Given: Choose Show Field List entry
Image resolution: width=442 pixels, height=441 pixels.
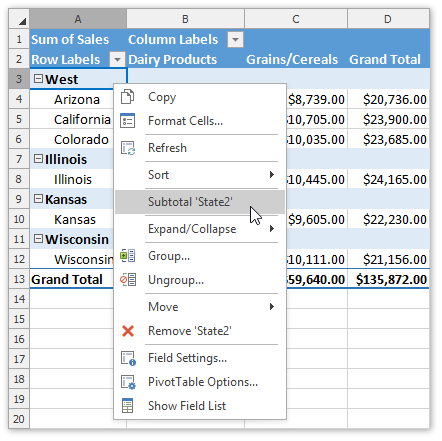Looking at the screenshot, I should pyautogui.click(x=199, y=406).
